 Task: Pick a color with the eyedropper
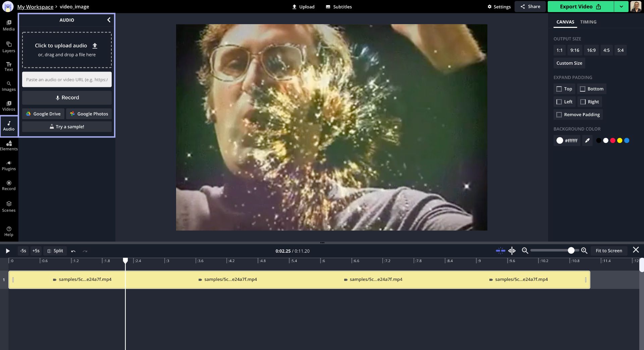pos(587,141)
